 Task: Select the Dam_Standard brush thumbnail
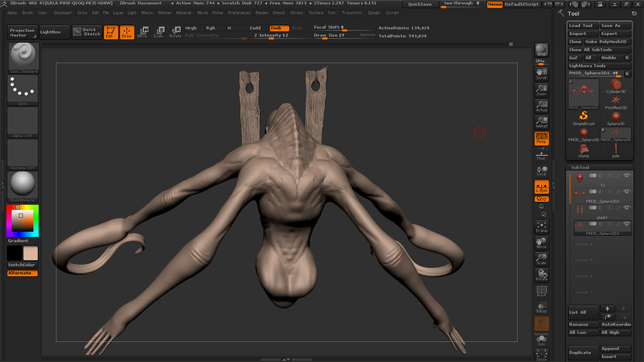tap(23, 57)
